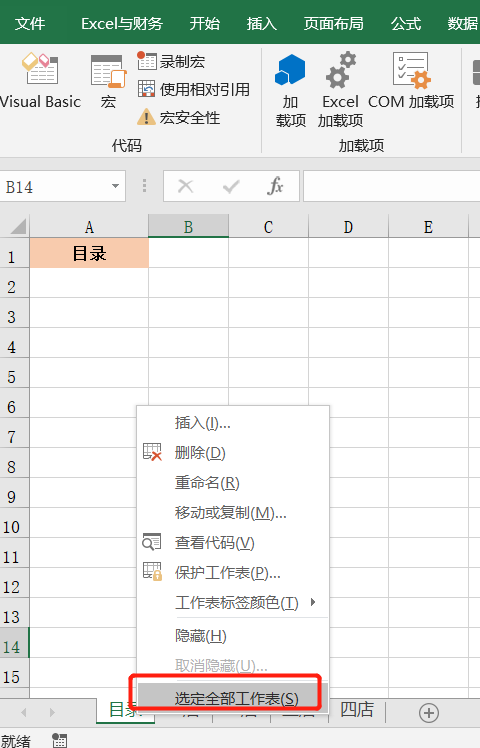Switch to 插入 ribbon tab
This screenshot has height=748, width=480.
(x=261, y=23)
